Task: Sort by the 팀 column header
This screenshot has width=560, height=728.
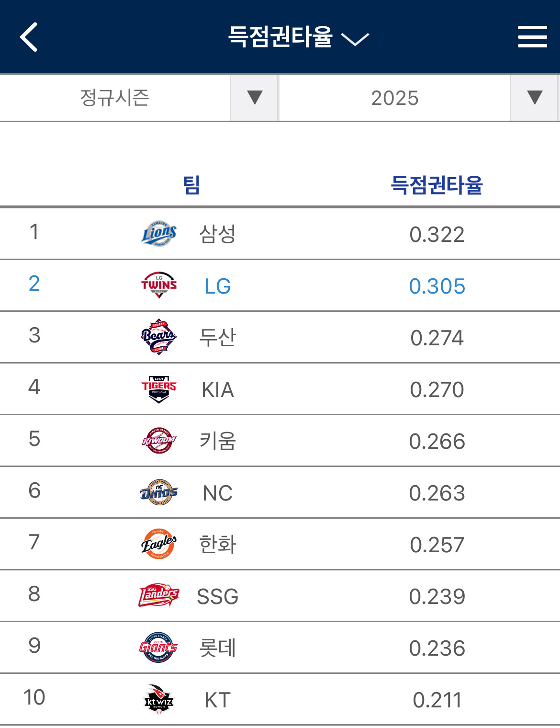Action: 191,185
